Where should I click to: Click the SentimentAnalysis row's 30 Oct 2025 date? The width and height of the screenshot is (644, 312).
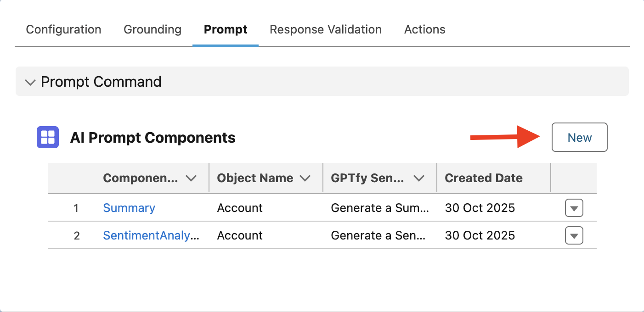coord(480,235)
